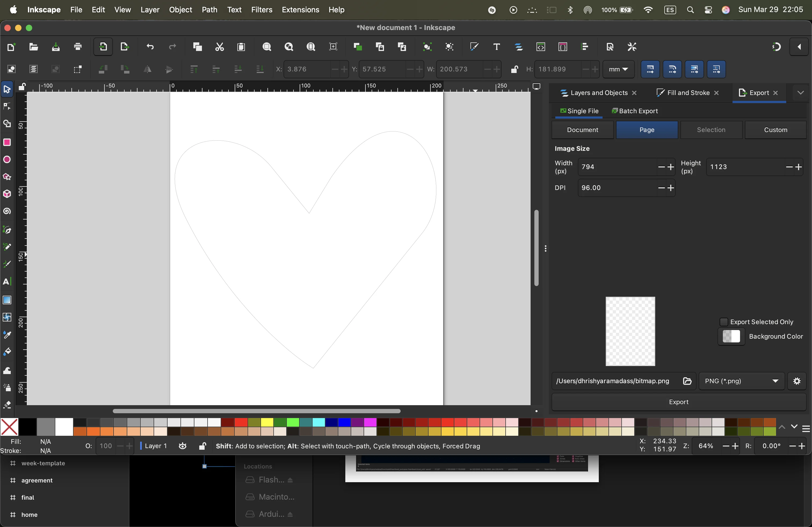Open export settings via the gear icon

click(x=797, y=381)
